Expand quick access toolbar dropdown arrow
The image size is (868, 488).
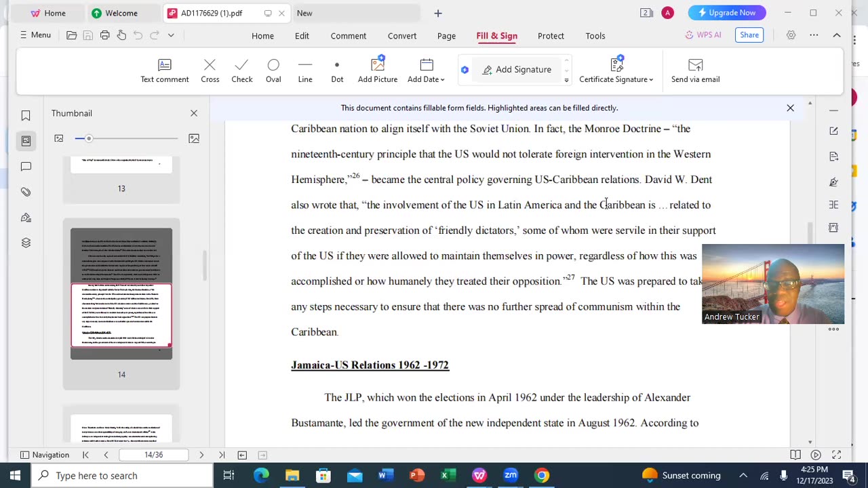coord(171,35)
